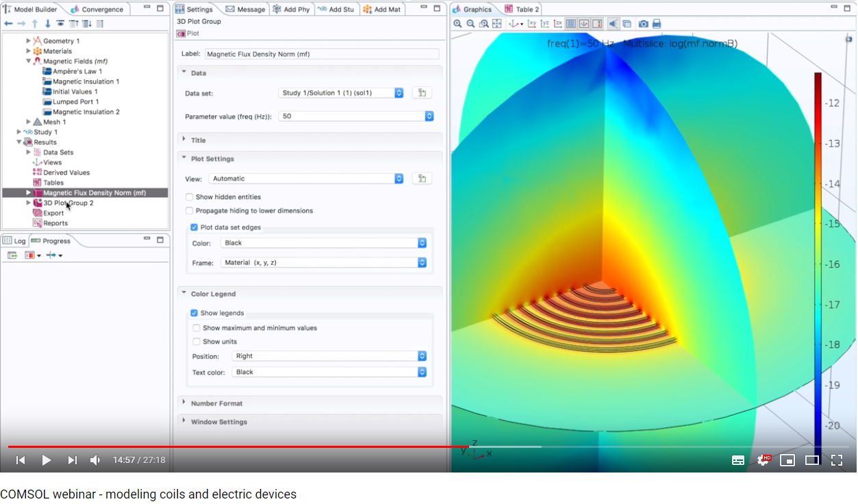
Task: Switch to the XY view
Action: click(x=532, y=24)
